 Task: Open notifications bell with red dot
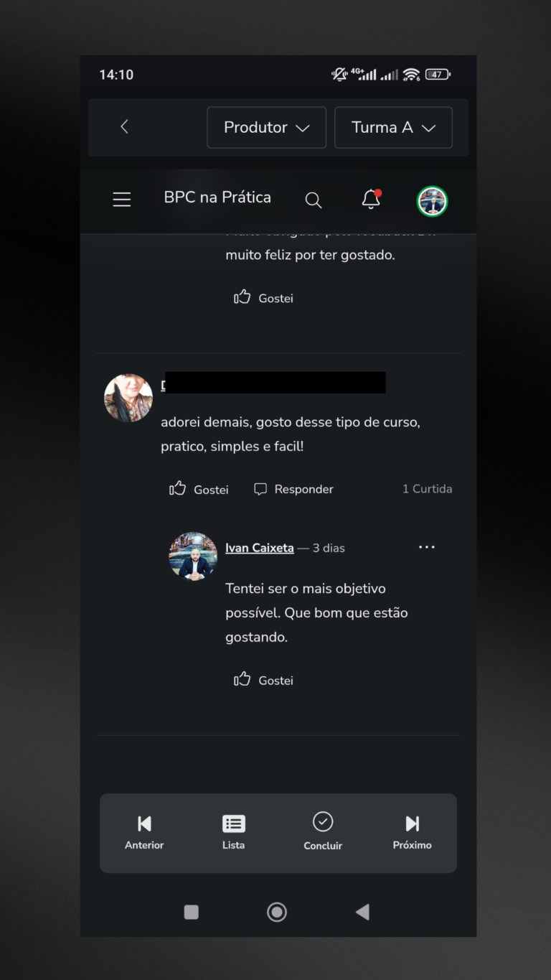(x=371, y=199)
